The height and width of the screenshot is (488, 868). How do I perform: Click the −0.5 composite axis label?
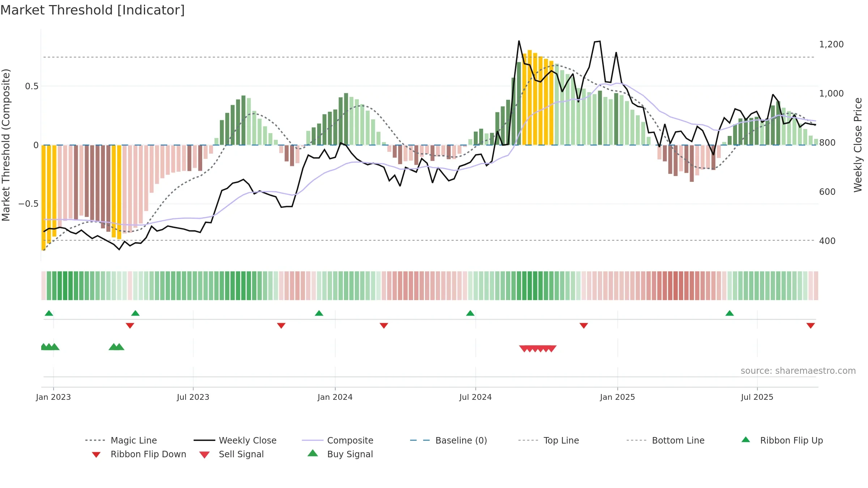29,204
